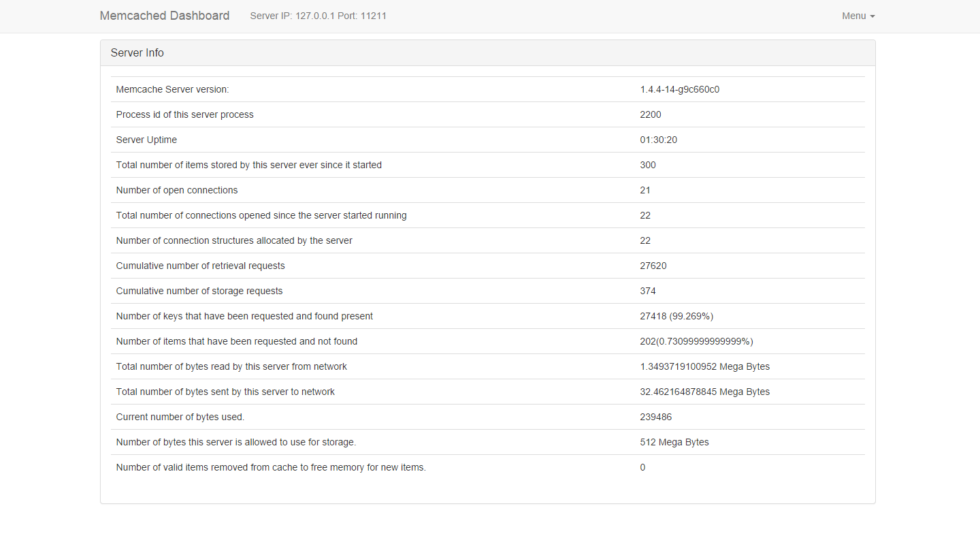This screenshot has height=538, width=980.
Task: Select items stored value 300
Action: (648, 165)
